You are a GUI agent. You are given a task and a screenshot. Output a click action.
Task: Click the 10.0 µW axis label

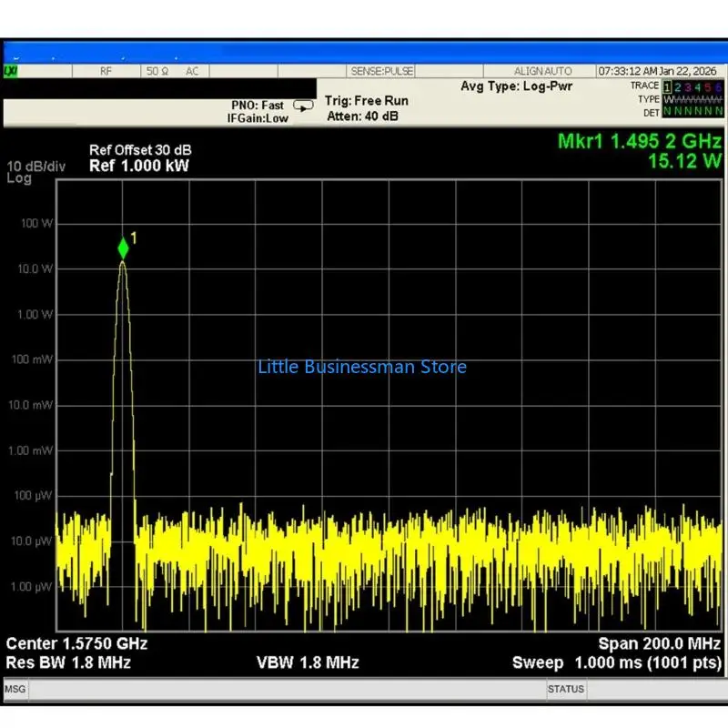tap(32, 541)
